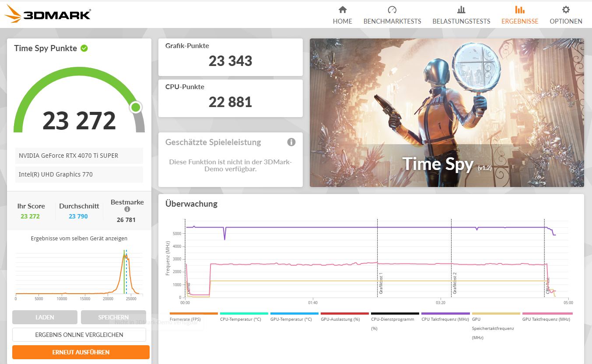Click the Grafik-Punkte value 23 343
This screenshot has height=364, width=592.
point(231,61)
